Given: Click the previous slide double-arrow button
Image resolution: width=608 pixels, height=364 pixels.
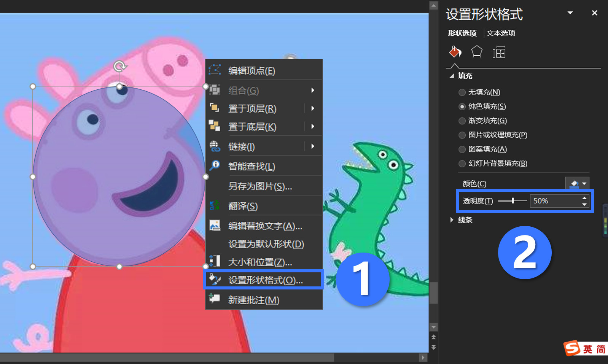Looking at the screenshot, I should point(433,337).
